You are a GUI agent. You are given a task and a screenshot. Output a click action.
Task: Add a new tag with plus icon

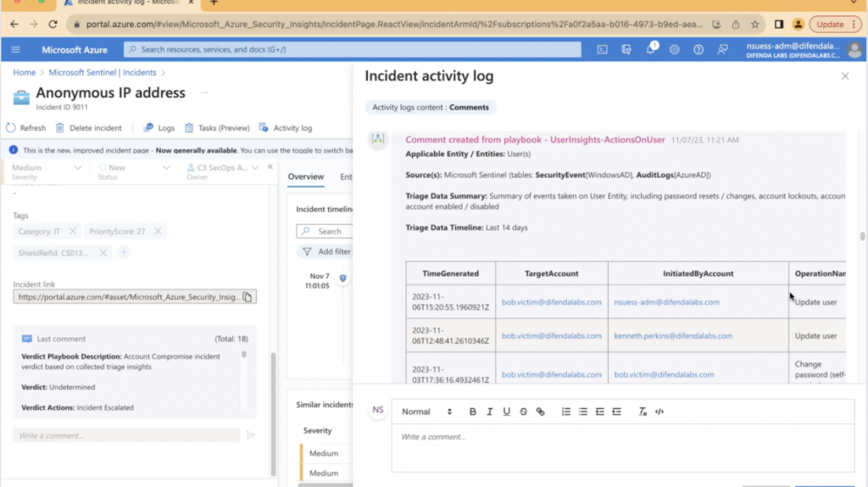pos(124,253)
